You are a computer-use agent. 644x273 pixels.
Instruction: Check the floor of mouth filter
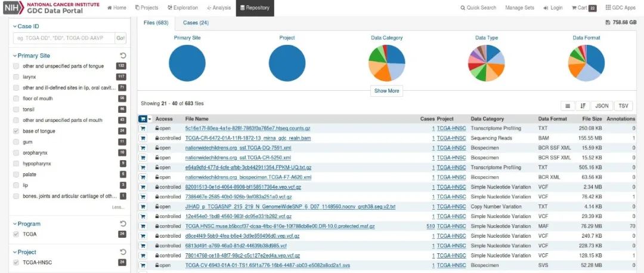[x=16, y=99]
